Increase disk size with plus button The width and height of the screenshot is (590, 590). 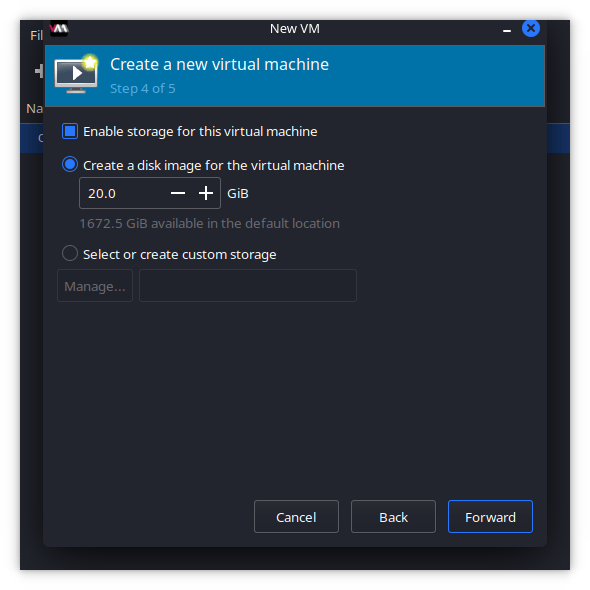click(206, 193)
